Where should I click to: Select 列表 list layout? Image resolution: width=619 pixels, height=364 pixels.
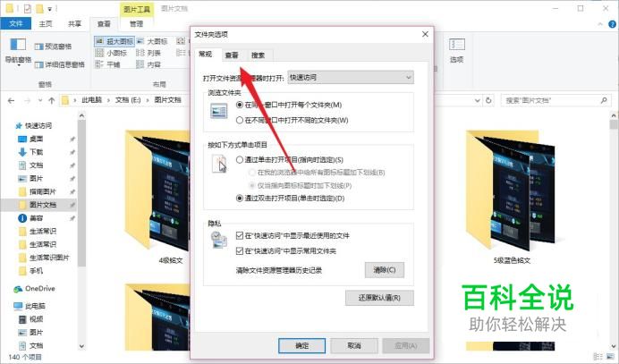pos(148,53)
